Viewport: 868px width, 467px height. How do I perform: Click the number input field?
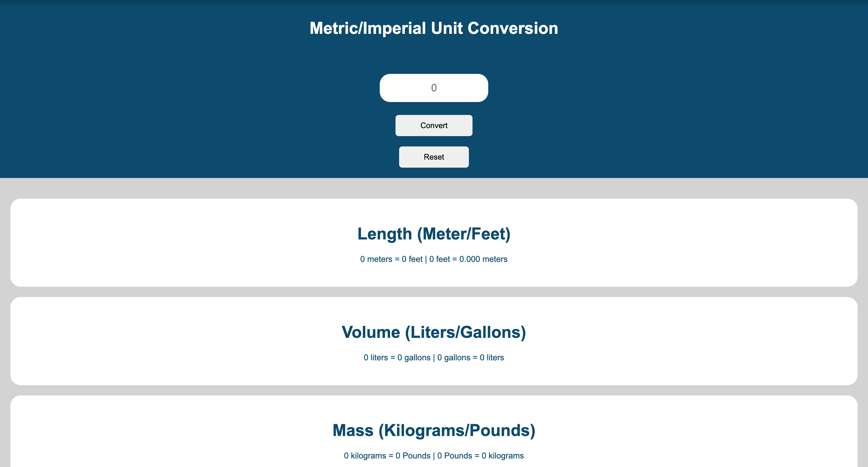click(x=434, y=88)
